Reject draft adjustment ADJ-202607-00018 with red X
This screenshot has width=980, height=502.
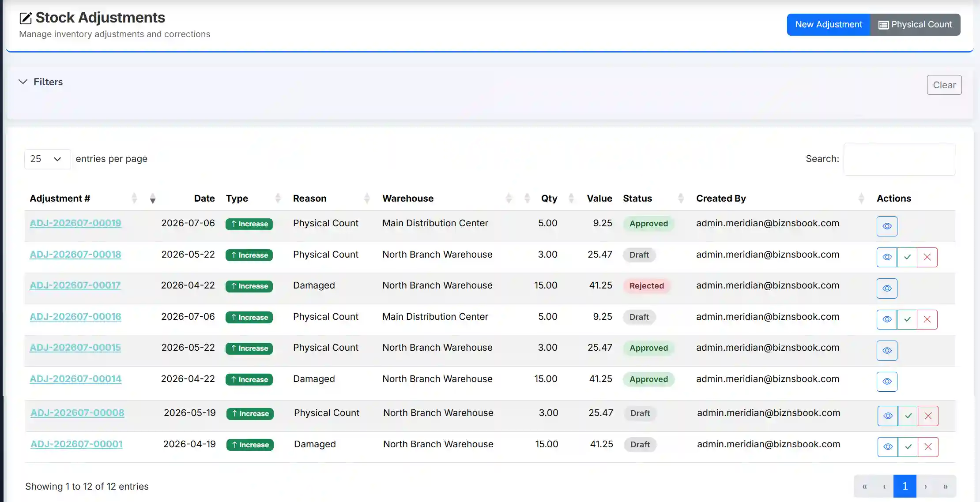pos(927,257)
